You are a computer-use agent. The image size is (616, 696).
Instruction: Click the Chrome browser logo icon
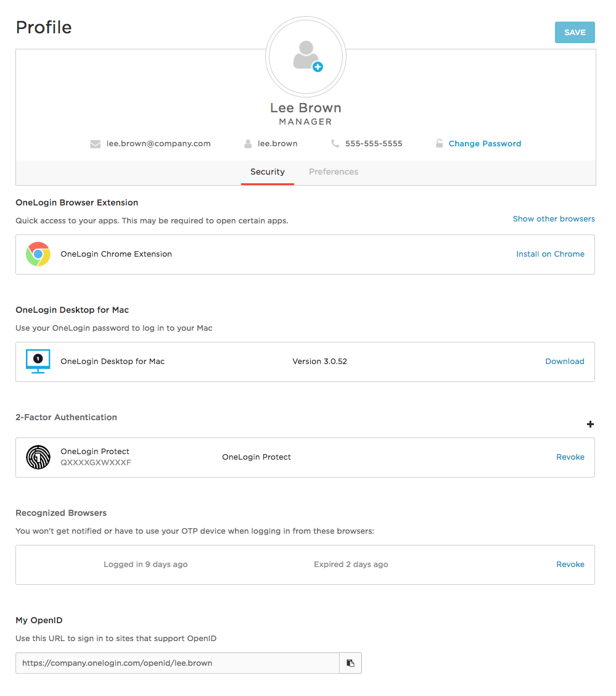click(38, 254)
